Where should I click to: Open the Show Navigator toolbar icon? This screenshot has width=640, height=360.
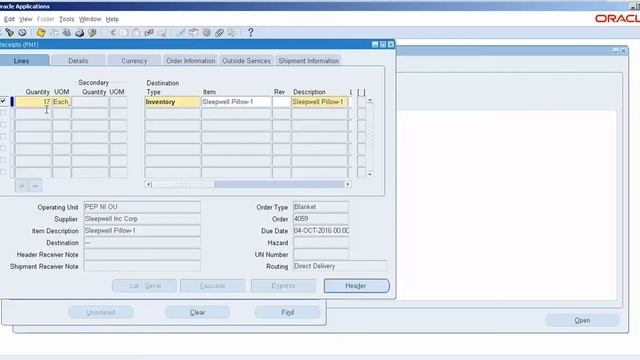point(22,33)
